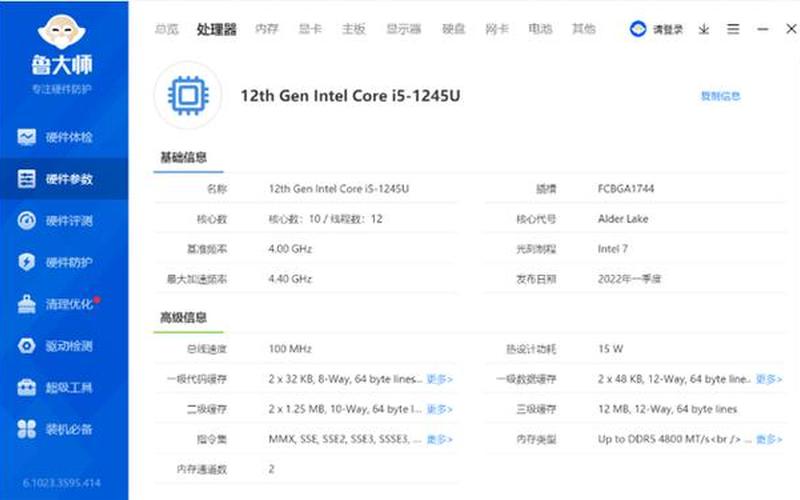Click the 鲁大师 mascot logo

click(x=62, y=32)
